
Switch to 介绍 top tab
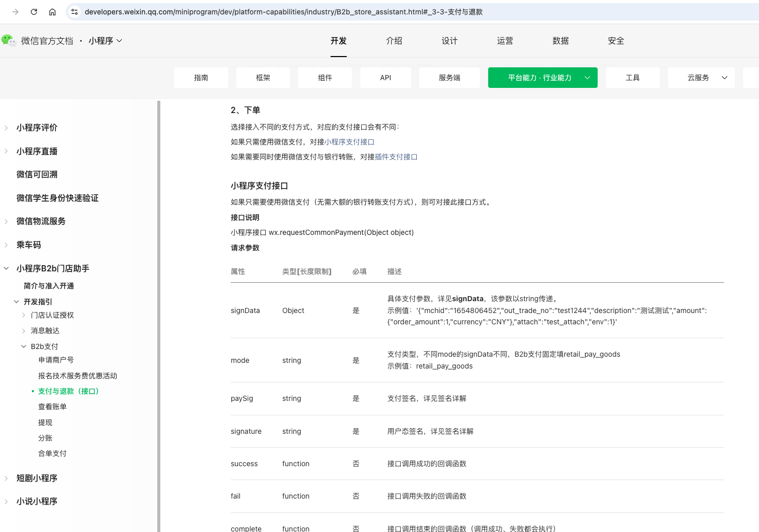pos(394,41)
